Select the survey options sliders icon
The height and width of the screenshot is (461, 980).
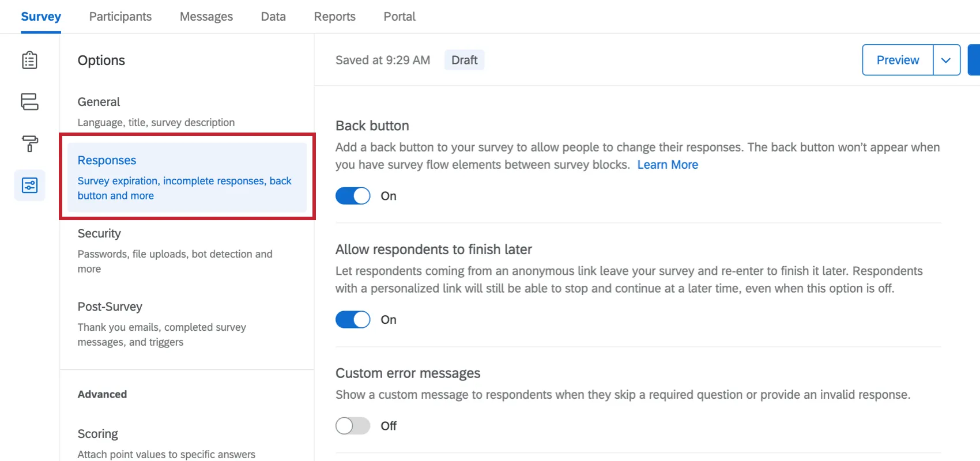click(29, 186)
